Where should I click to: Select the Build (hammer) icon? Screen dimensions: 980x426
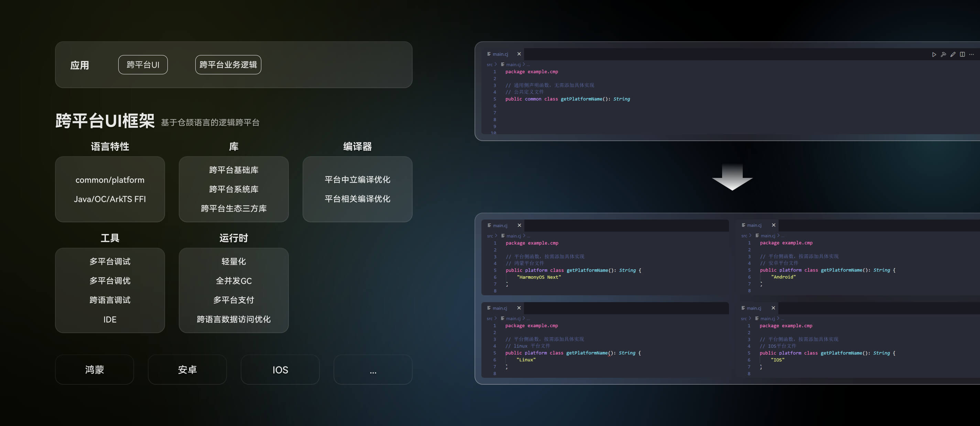944,54
